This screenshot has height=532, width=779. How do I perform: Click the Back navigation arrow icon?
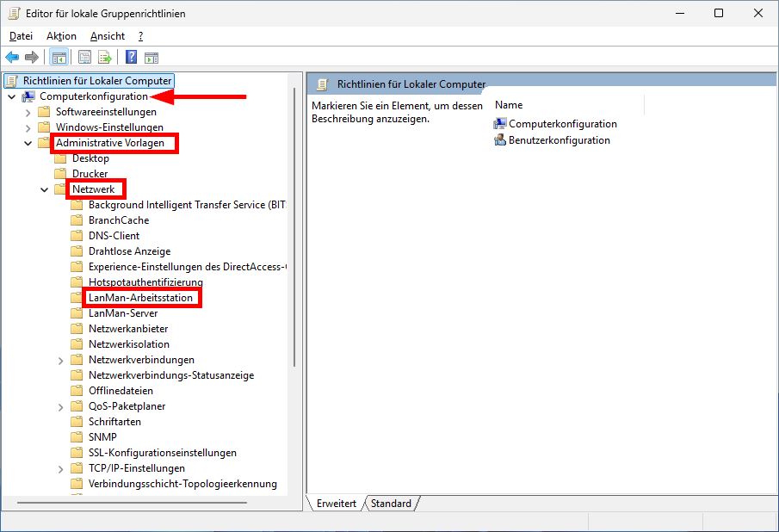[12, 57]
